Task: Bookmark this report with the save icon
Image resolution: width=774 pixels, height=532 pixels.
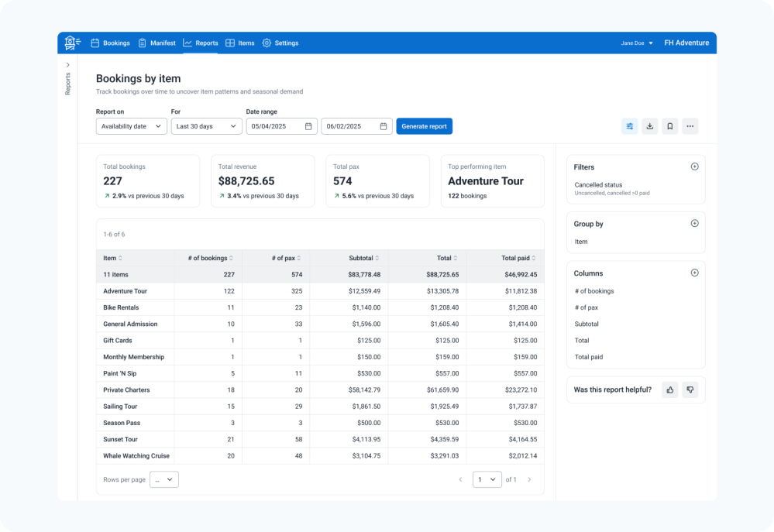Action: (x=670, y=126)
